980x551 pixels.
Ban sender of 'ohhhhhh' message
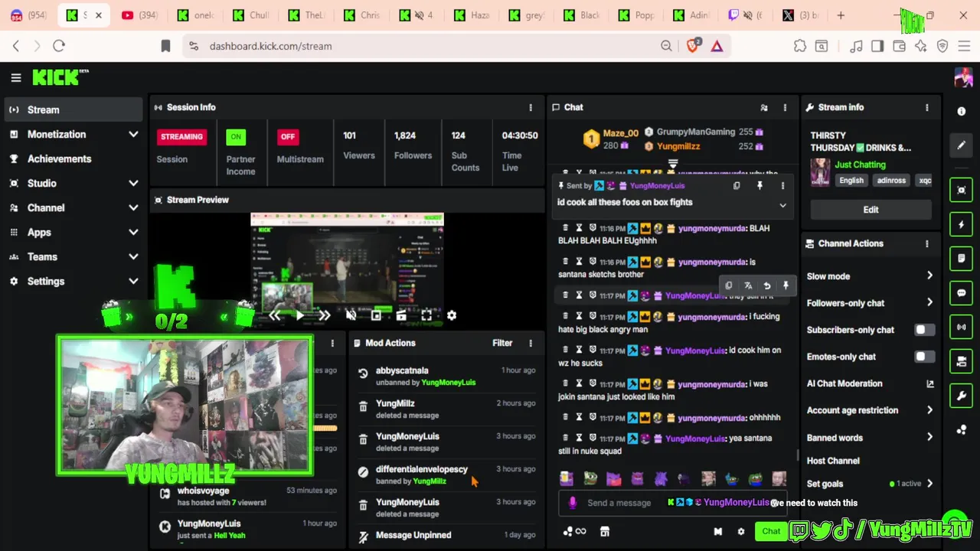point(592,418)
